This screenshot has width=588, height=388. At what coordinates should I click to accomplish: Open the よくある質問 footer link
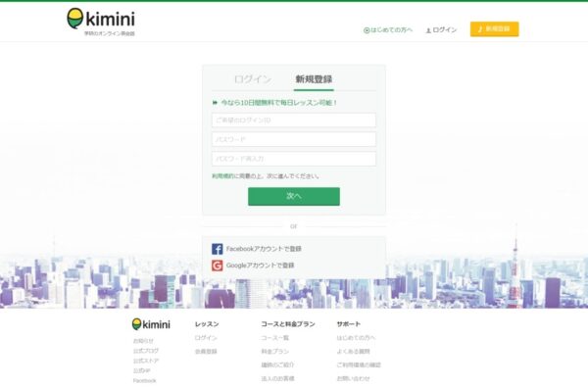click(x=353, y=352)
